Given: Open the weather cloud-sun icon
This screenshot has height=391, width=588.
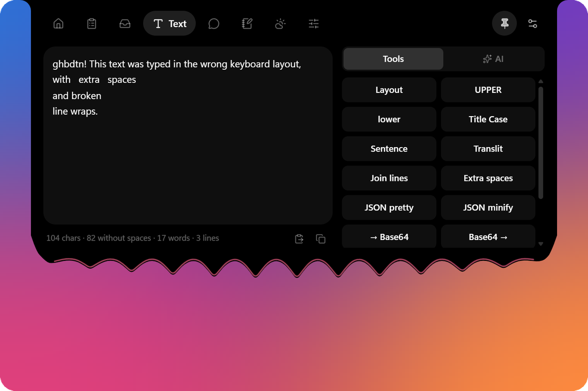Looking at the screenshot, I should point(280,24).
